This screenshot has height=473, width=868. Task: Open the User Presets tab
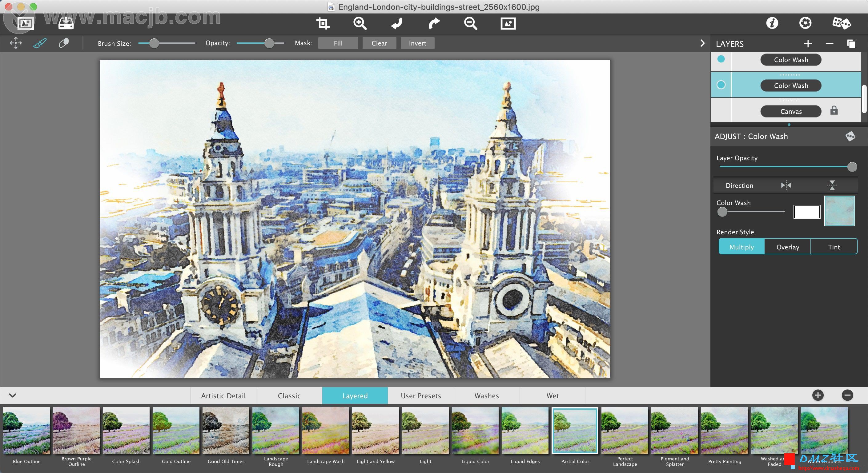[x=420, y=395]
